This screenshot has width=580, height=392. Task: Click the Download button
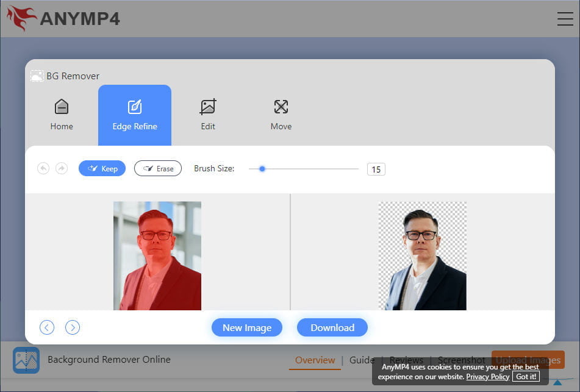point(332,327)
